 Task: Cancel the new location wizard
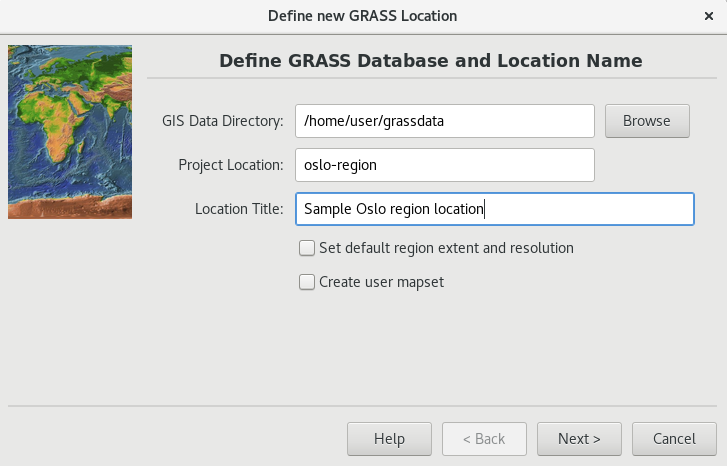coord(674,439)
